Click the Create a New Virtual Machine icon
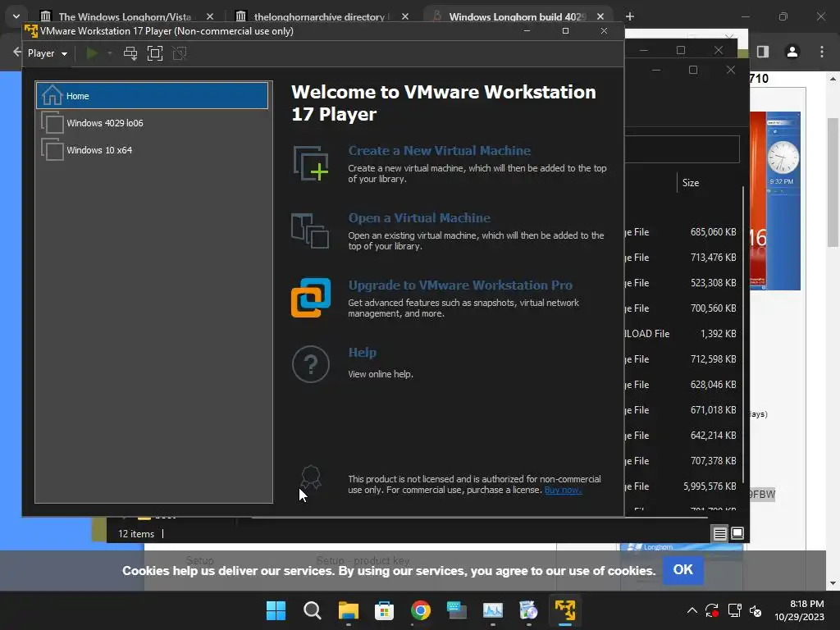840x630 pixels. 311,163
